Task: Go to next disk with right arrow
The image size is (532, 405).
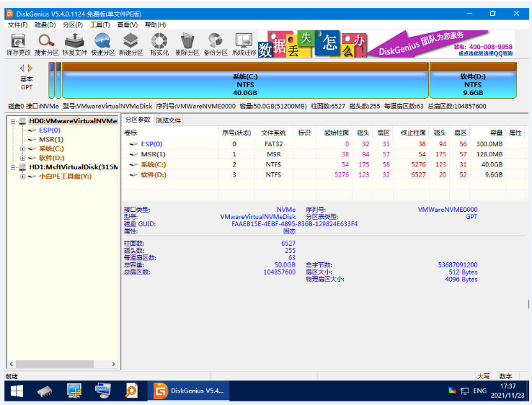Action: (33, 68)
